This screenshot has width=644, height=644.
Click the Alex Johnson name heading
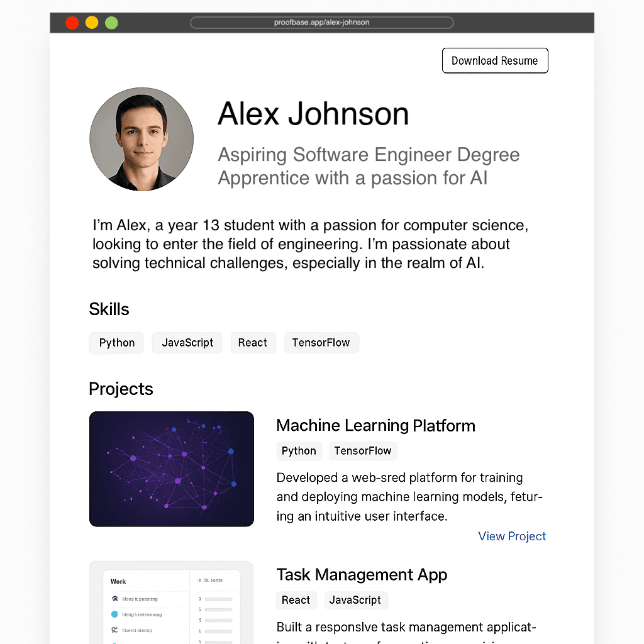coord(313,114)
